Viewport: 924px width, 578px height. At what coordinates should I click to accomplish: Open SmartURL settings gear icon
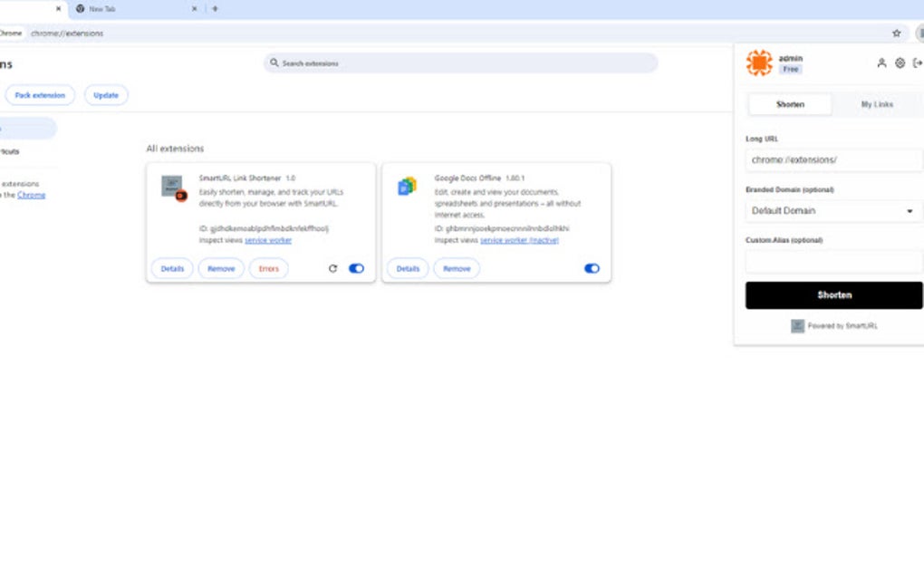pyautogui.click(x=900, y=63)
